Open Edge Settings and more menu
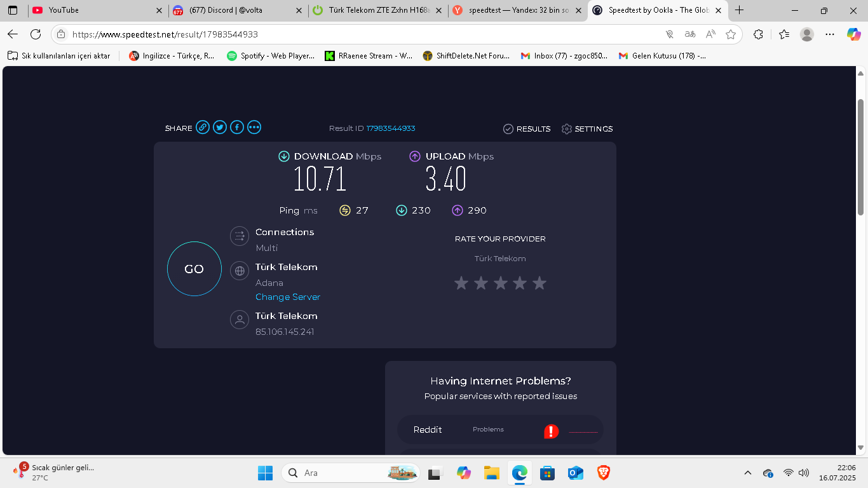 [830, 34]
